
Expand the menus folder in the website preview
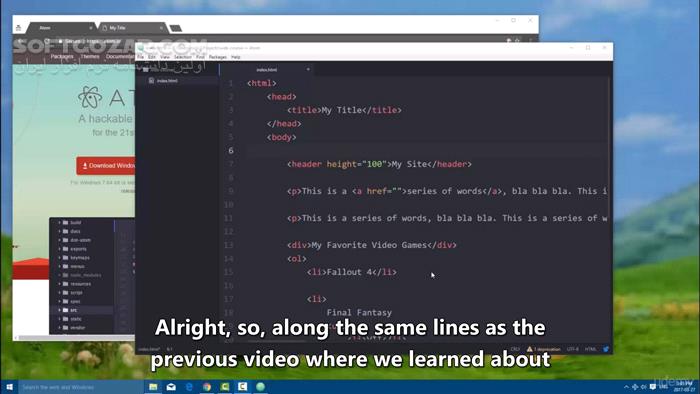59,266
